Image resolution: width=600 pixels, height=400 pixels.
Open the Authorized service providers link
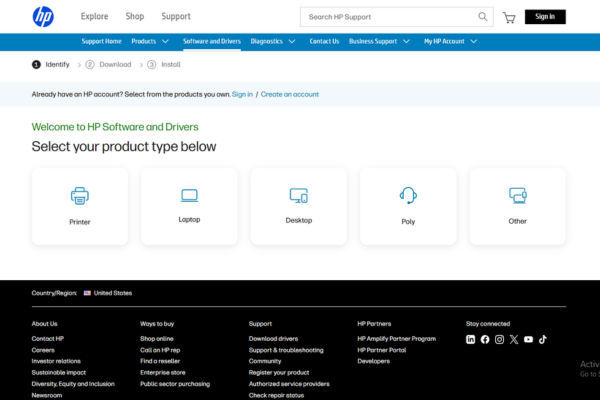pyautogui.click(x=289, y=384)
